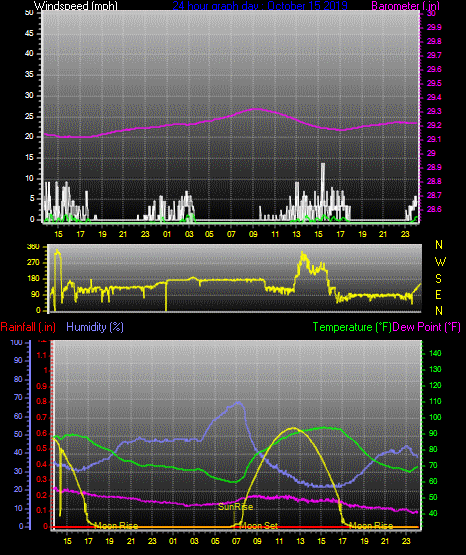
Task: Click the Moon Set marker label
Action: pos(260,526)
